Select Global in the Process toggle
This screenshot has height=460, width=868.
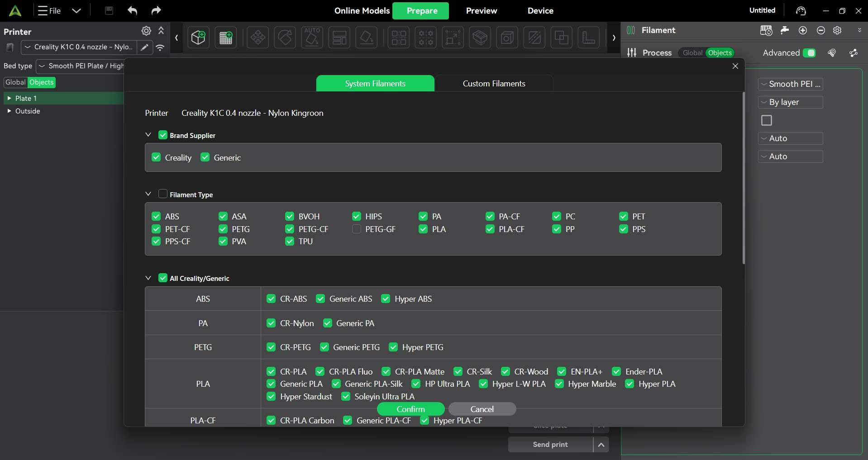click(692, 53)
